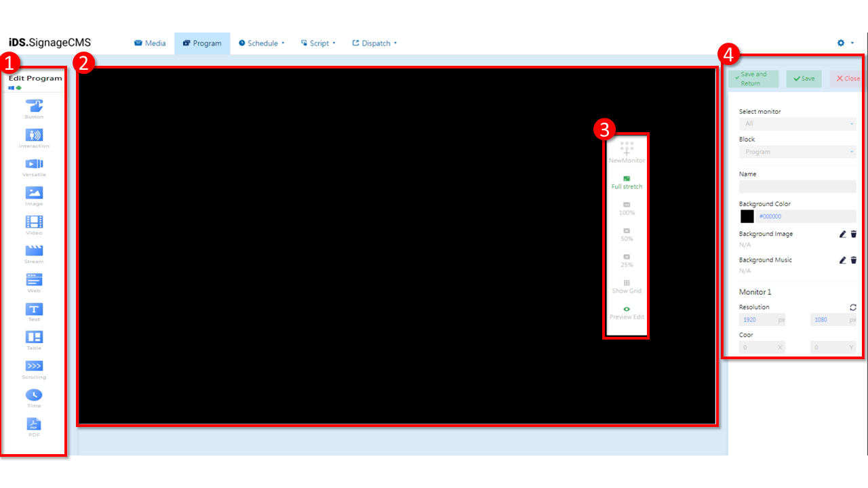Switch to the Media tab
This screenshot has height=488, width=868.
coord(150,43)
